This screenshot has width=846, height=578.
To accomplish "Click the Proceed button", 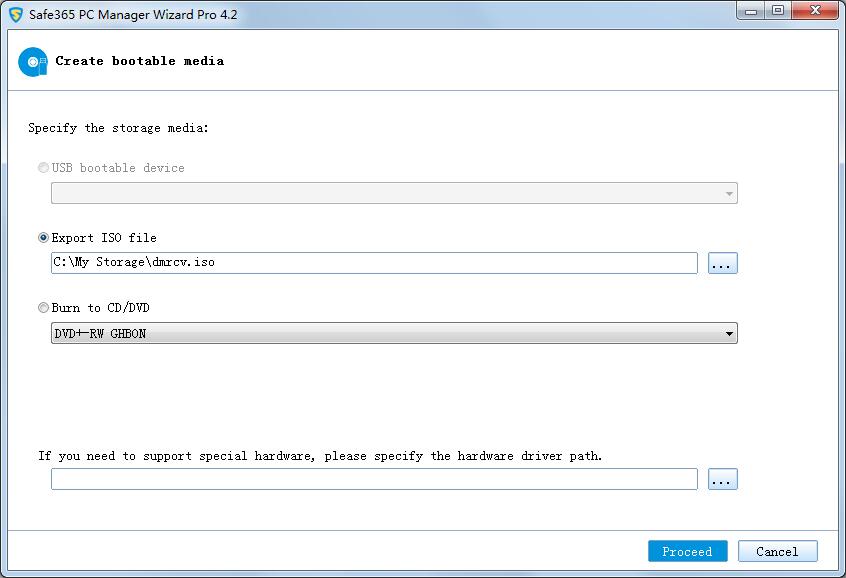I will point(687,551).
